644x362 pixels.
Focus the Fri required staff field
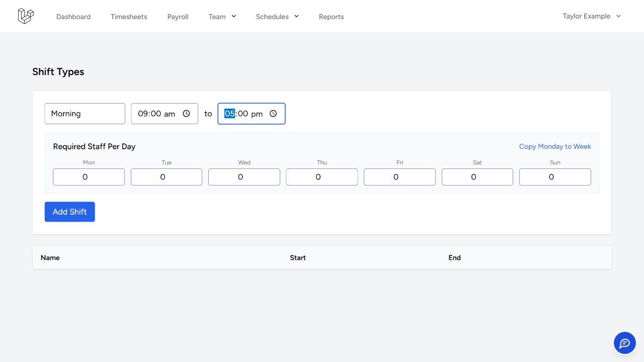pos(399,177)
